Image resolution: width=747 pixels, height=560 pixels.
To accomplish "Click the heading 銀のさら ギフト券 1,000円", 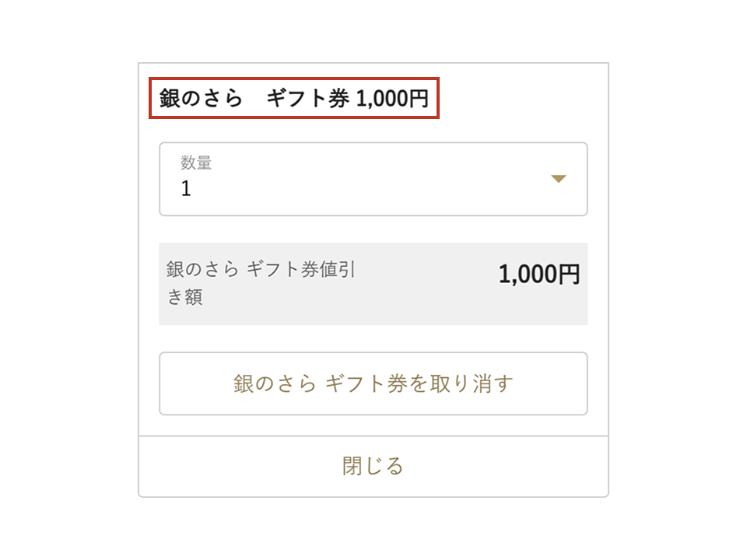I will click(x=294, y=99).
